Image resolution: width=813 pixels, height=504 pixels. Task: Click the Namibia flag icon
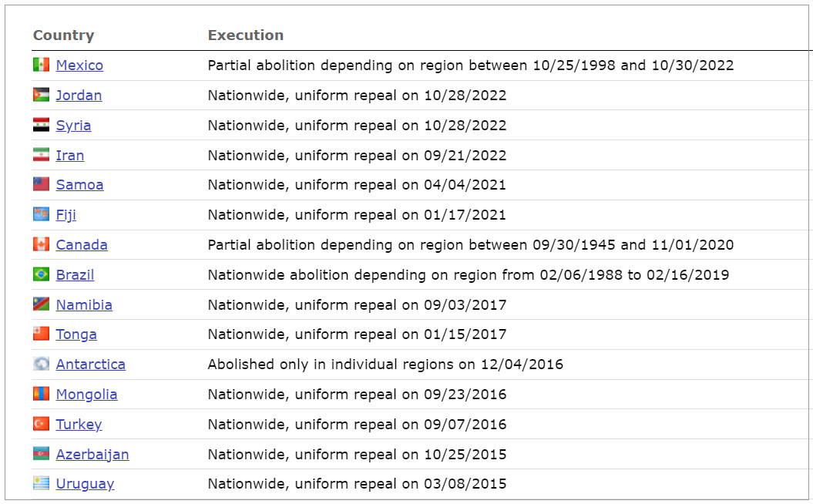[41, 304]
